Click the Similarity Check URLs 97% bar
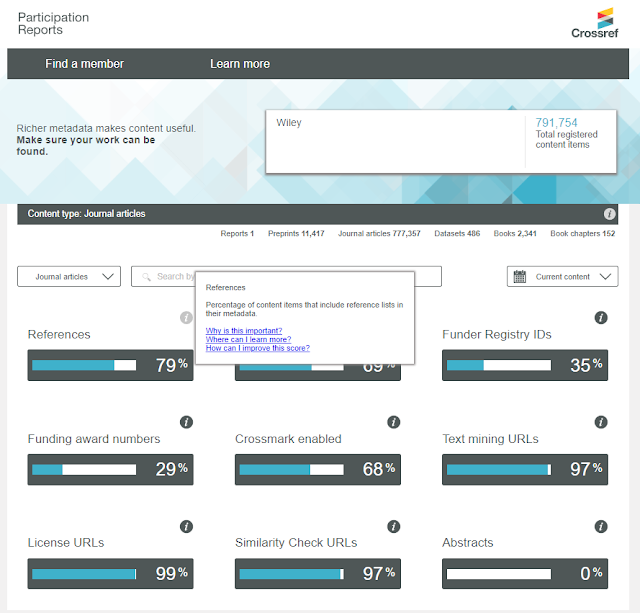640x613 pixels. 318,574
